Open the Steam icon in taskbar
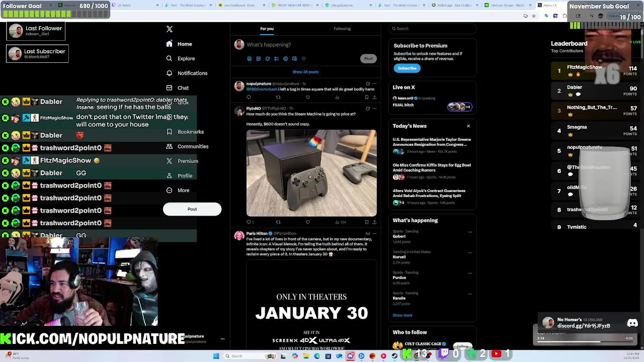The image size is (644, 362). coord(394,356)
